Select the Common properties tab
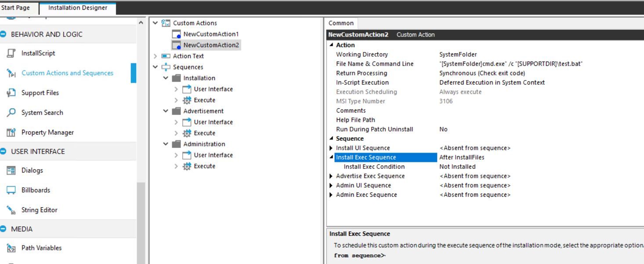 coord(341,23)
